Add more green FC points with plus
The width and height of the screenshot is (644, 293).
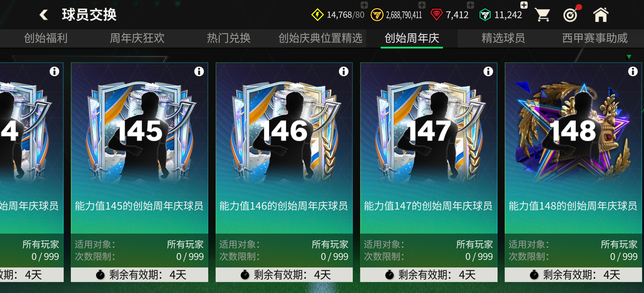[x=524, y=5]
